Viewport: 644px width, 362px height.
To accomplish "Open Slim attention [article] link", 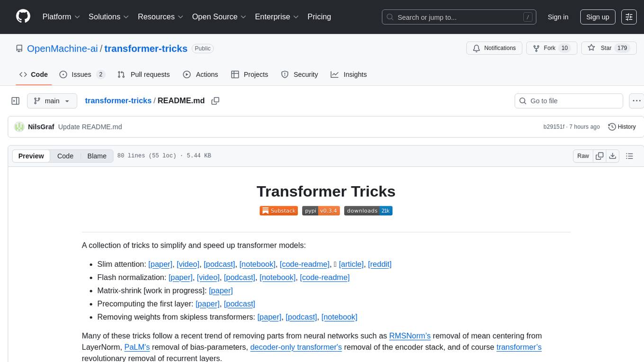I will (351, 264).
